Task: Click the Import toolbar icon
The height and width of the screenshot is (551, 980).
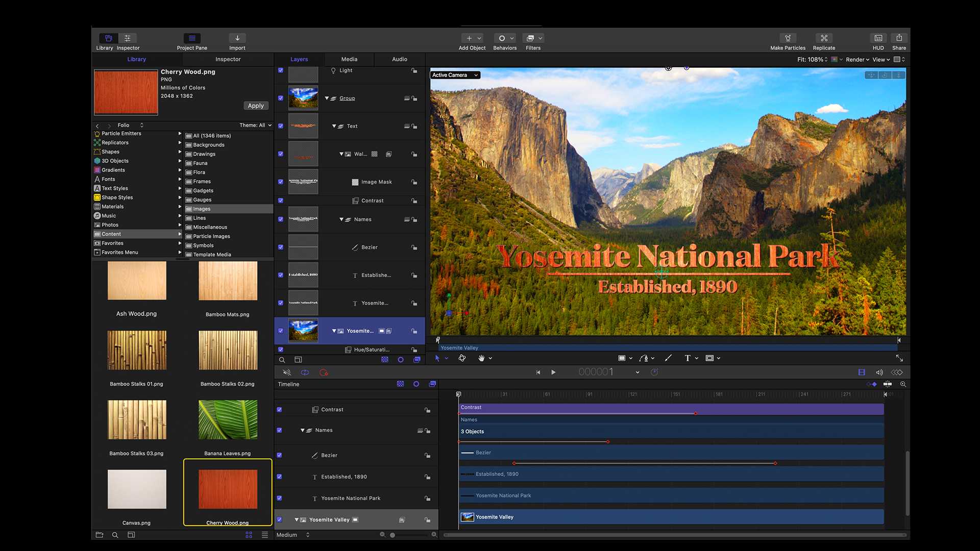Action: click(x=237, y=38)
